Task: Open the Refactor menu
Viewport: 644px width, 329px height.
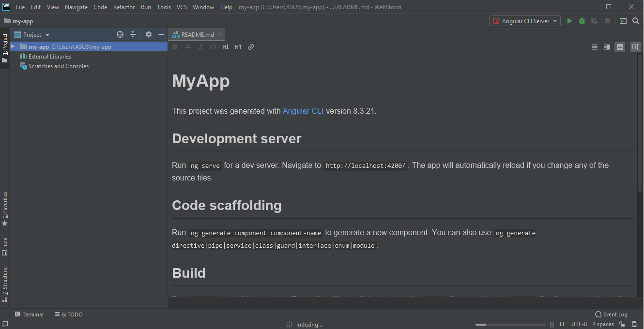Action: pyautogui.click(x=124, y=7)
